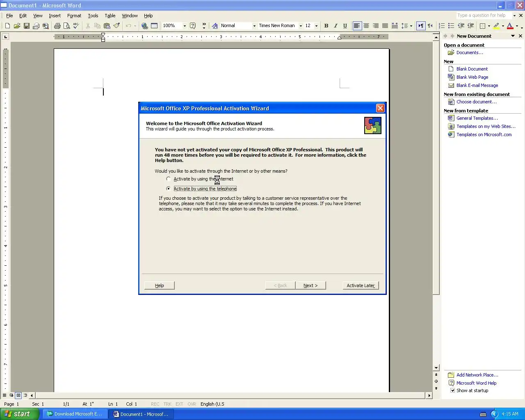The image size is (525, 420).
Task: Click the Activate Later button
Action: (361, 285)
